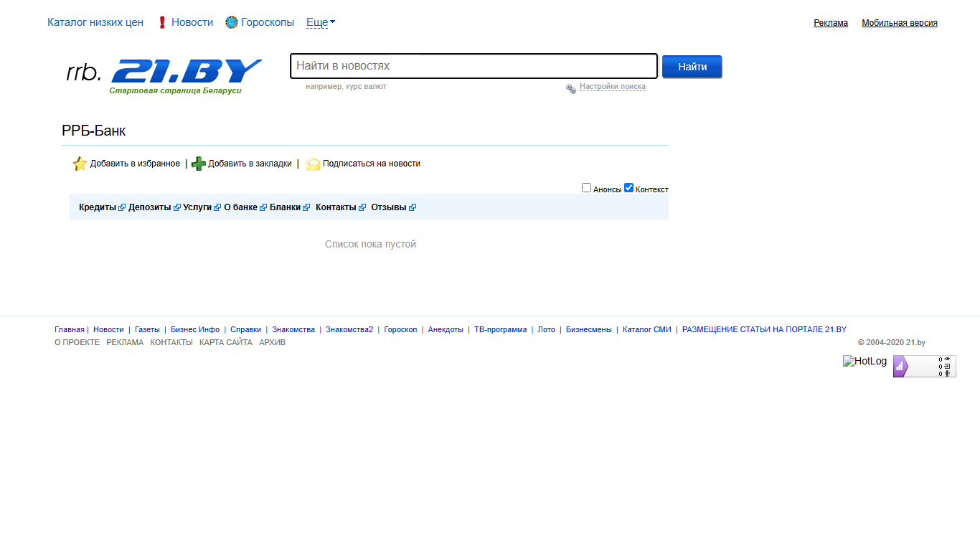The height and width of the screenshot is (551, 980).
Task: Open footer link Лото
Action: click(x=547, y=330)
